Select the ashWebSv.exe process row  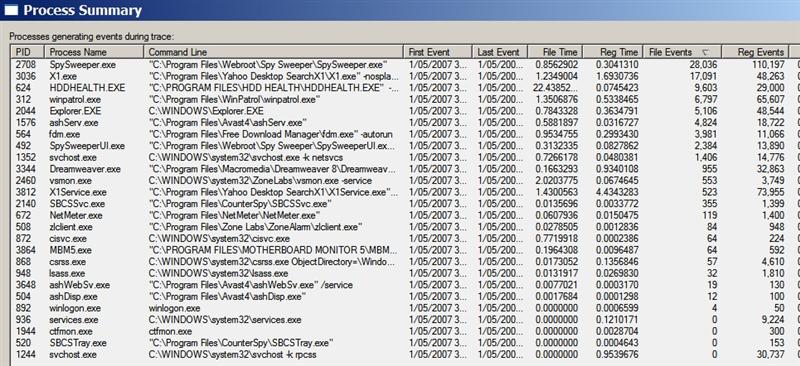(405, 285)
